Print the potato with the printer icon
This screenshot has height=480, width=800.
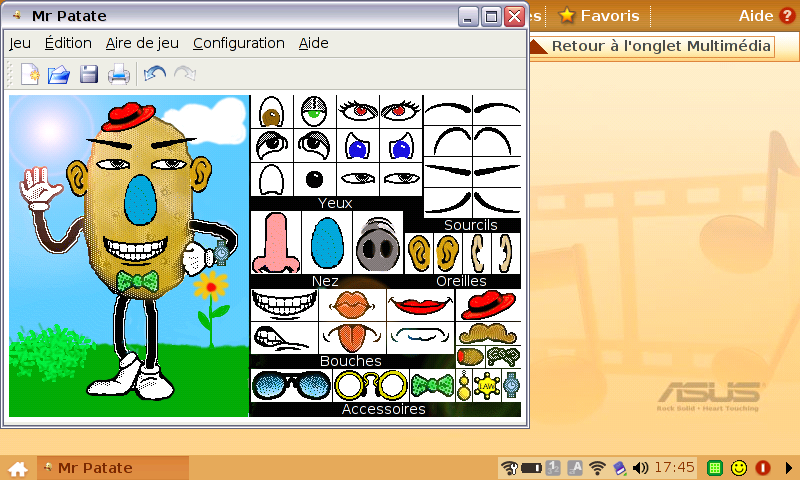119,74
